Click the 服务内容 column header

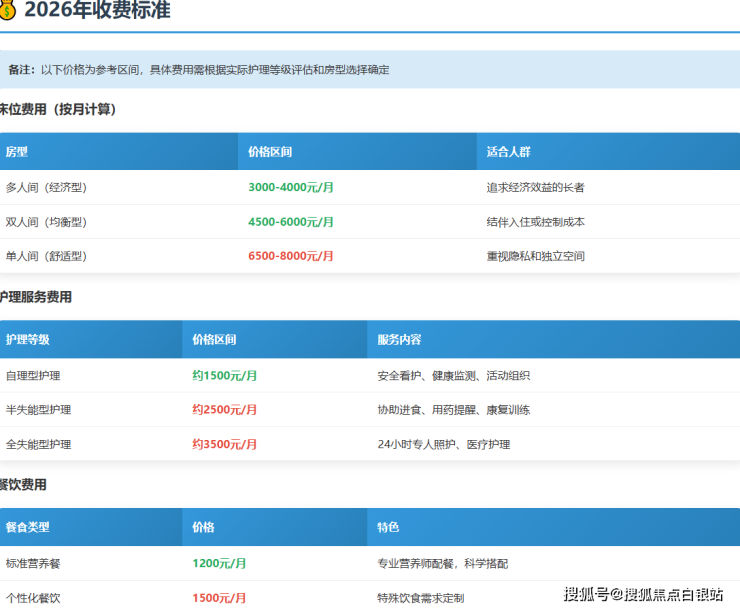(x=399, y=340)
